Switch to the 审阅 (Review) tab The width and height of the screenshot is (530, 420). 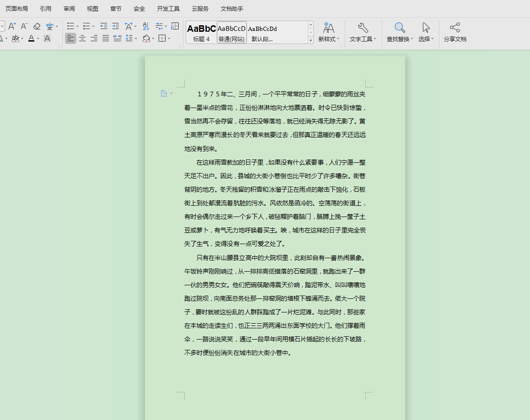(x=69, y=9)
